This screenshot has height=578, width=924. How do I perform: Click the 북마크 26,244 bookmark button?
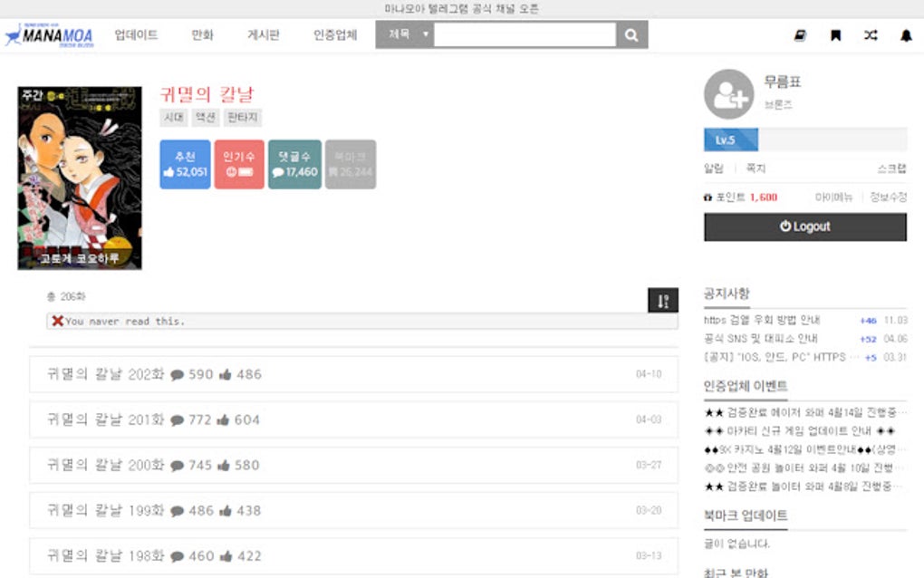[x=351, y=164]
